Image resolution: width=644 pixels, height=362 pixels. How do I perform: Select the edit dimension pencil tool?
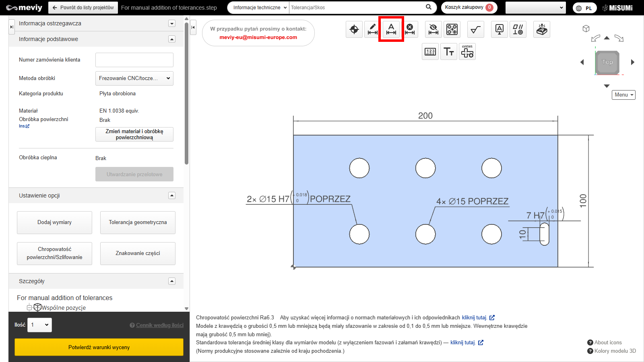coord(373,29)
